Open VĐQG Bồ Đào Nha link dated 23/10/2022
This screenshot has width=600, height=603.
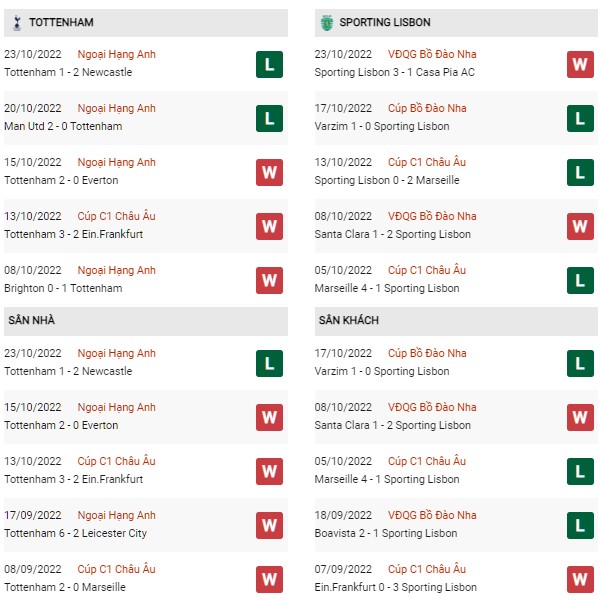[432, 54]
